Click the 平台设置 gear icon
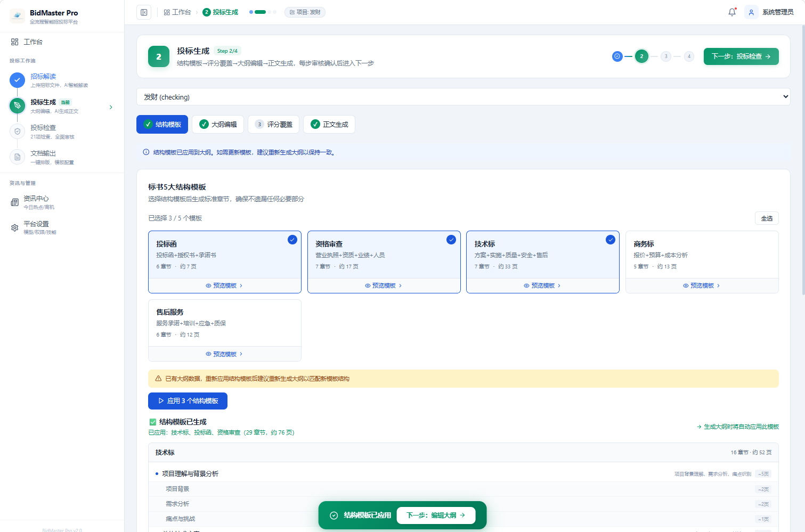Viewport: 805px width, 532px height. pyautogui.click(x=14, y=228)
